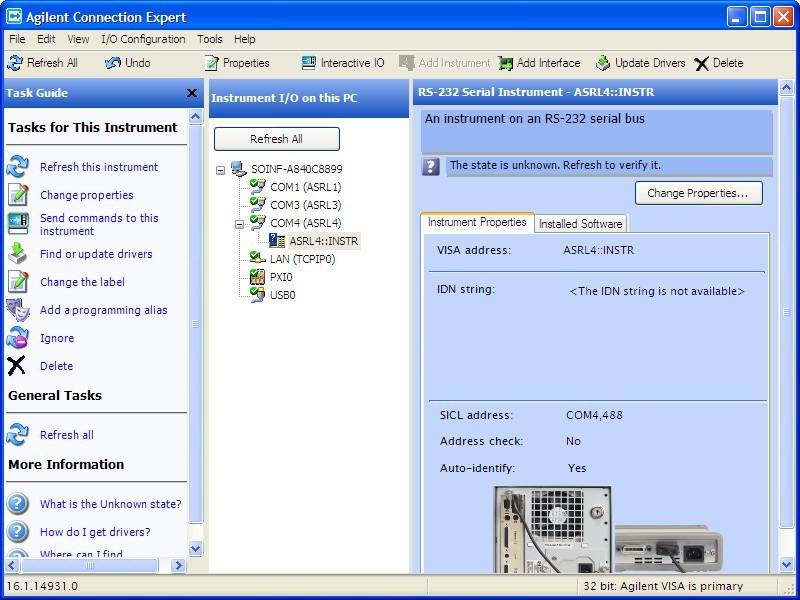Click help icon beside How do I get drivers
Viewport: 800px width, 600px height.
tap(17, 532)
